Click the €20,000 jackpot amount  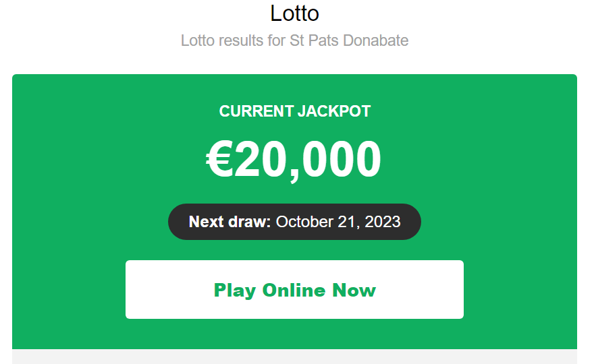(x=294, y=160)
